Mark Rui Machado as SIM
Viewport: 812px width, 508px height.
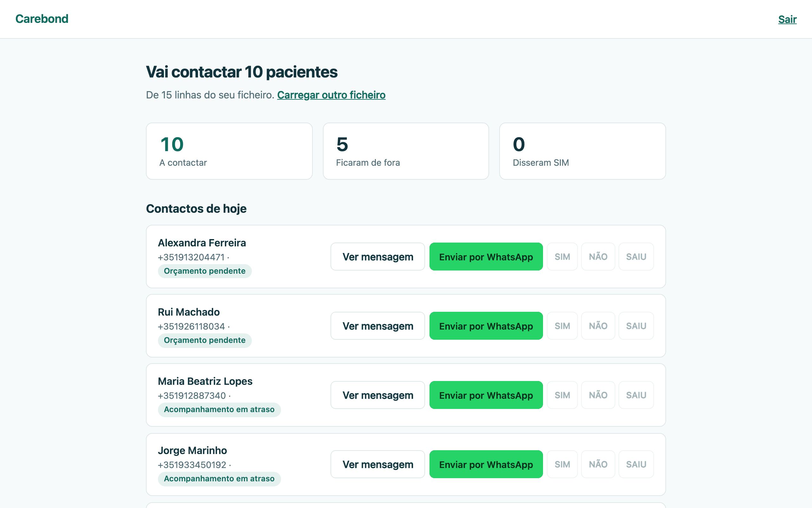click(562, 326)
